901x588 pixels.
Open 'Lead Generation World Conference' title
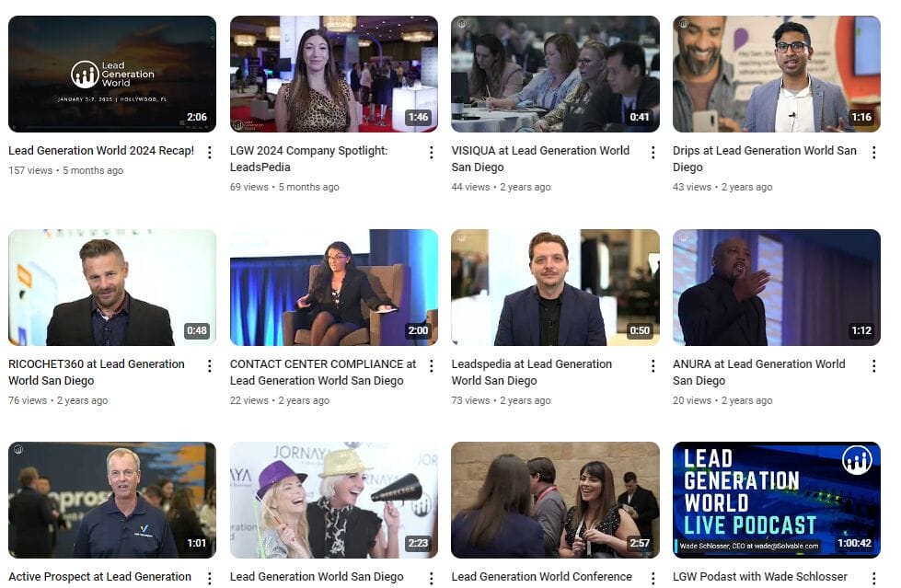pyautogui.click(x=542, y=577)
